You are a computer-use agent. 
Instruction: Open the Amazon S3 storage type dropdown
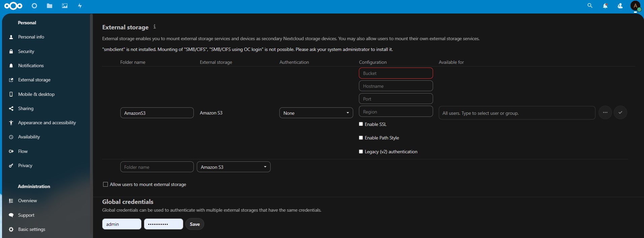pyautogui.click(x=234, y=167)
